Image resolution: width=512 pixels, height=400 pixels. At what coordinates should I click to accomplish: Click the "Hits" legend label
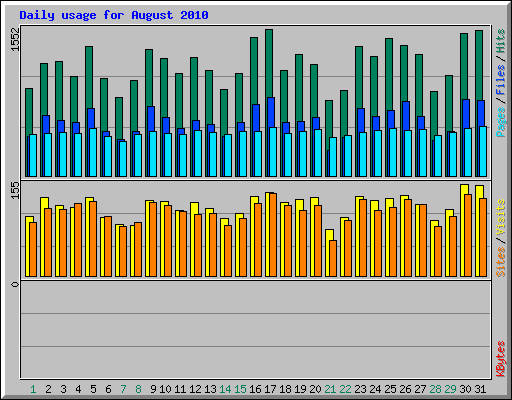click(501, 41)
